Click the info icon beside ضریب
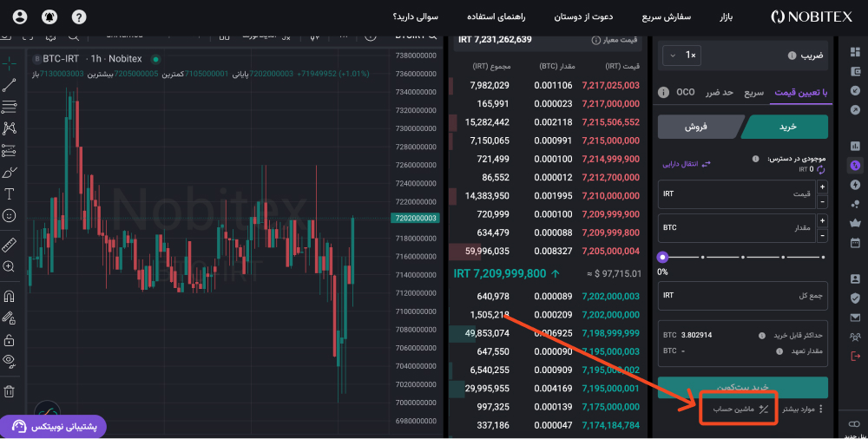 click(x=792, y=56)
